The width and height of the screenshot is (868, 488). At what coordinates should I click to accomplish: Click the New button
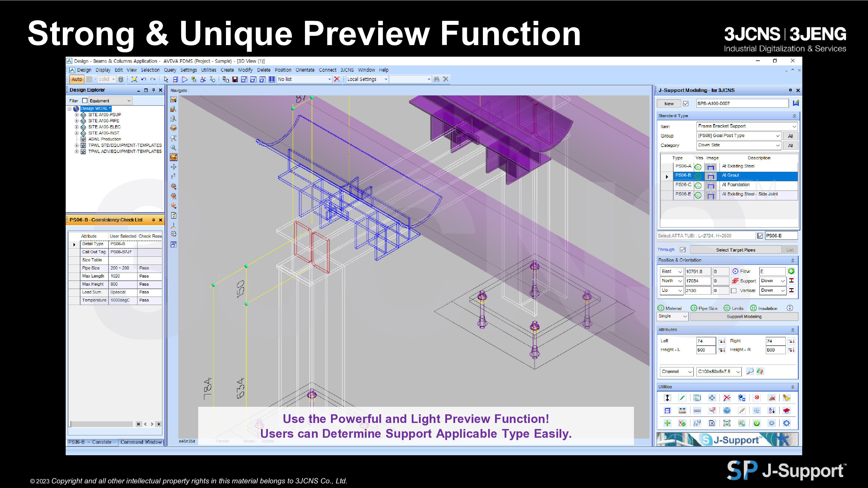click(x=669, y=104)
